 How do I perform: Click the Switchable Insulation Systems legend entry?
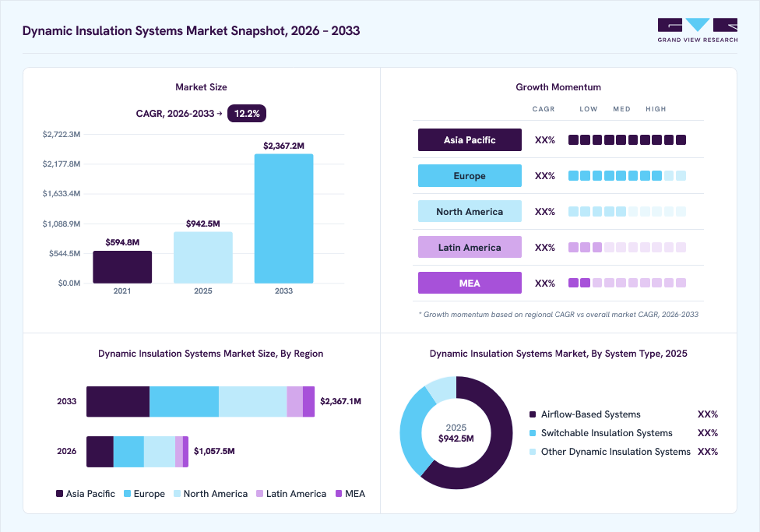(x=624, y=433)
